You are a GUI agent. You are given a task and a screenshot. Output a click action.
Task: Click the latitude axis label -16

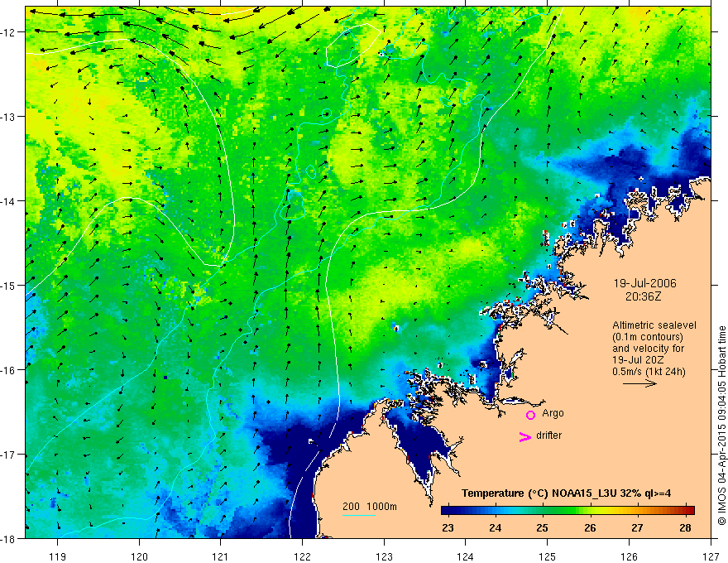(9, 370)
